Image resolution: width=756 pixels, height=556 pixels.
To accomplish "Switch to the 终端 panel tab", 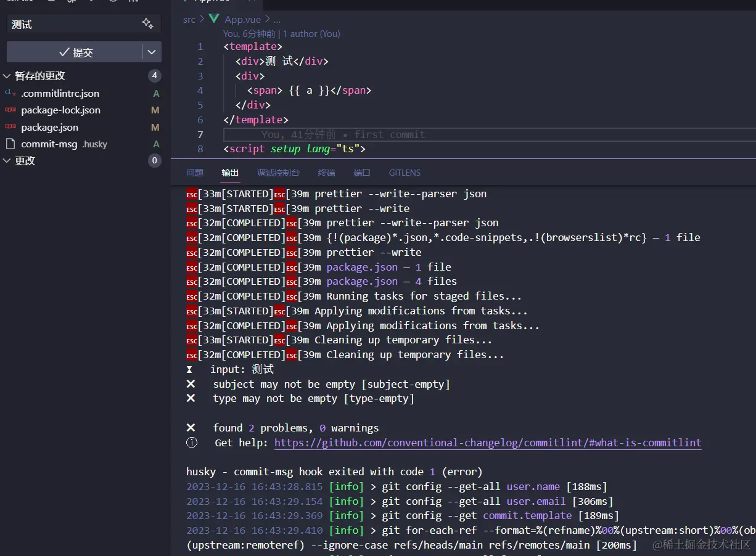I will pyautogui.click(x=326, y=173).
